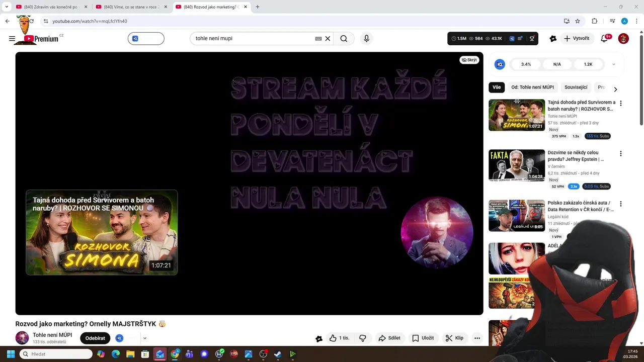Create a clip with Klip button
Viewport: 644px width, 362px height.
[454, 338]
